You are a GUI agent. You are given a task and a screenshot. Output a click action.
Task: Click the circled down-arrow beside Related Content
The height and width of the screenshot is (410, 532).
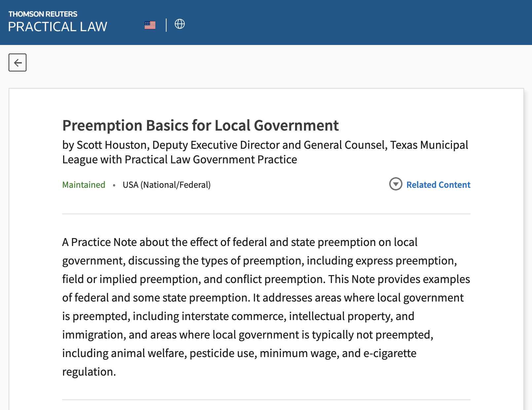tap(396, 184)
